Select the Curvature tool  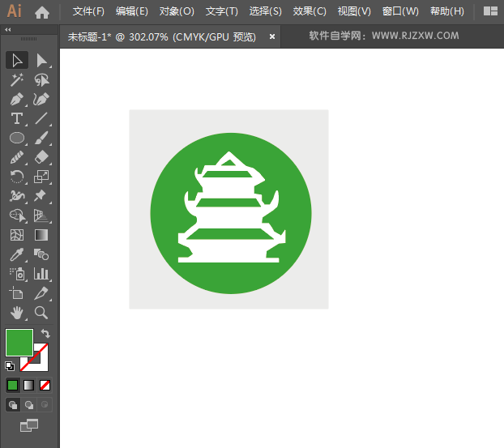click(x=41, y=100)
